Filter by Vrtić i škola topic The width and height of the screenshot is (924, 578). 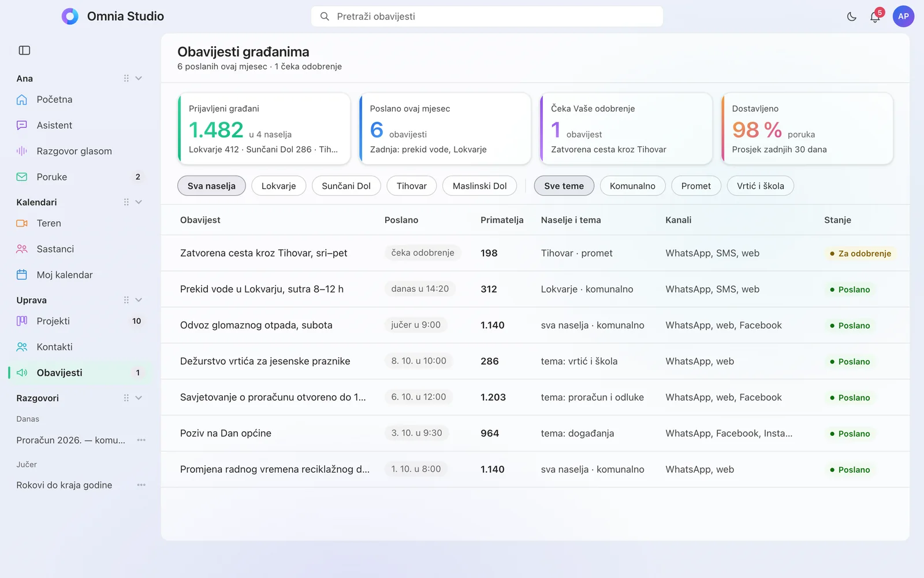[x=760, y=186]
